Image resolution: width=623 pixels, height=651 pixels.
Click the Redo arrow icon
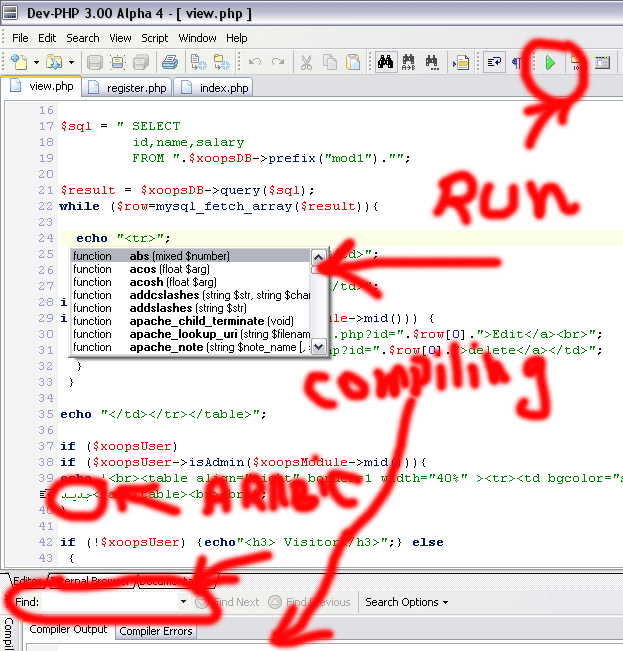pos(278,62)
